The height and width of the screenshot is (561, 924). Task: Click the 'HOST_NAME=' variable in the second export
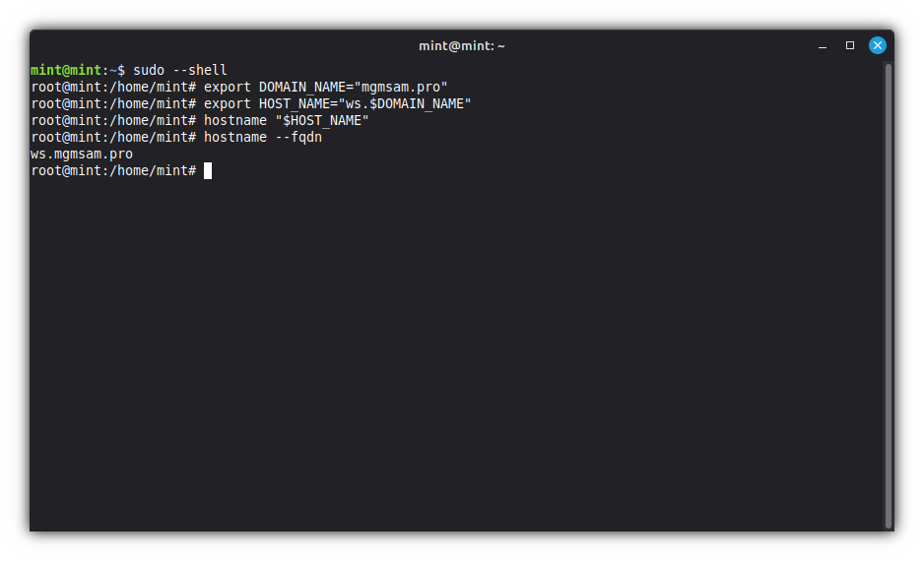point(298,103)
